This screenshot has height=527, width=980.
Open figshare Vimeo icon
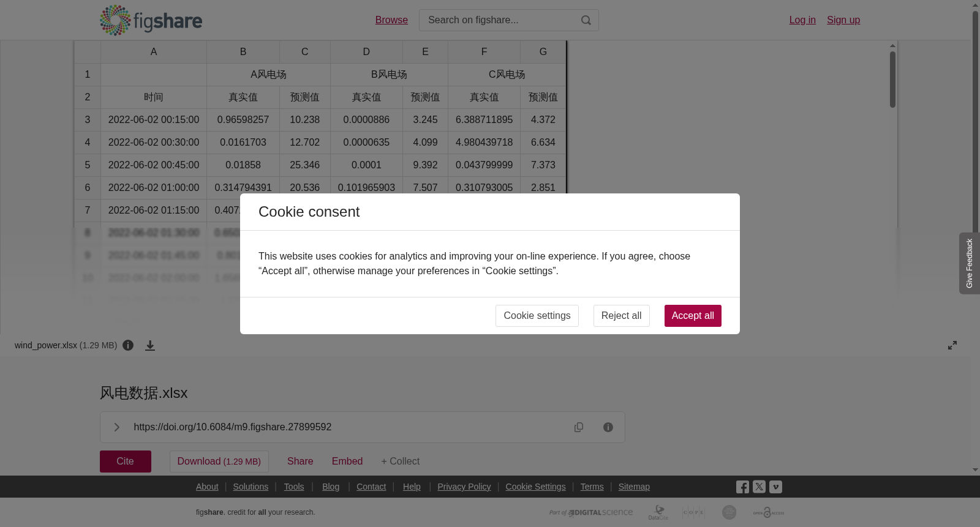(x=775, y=487)
